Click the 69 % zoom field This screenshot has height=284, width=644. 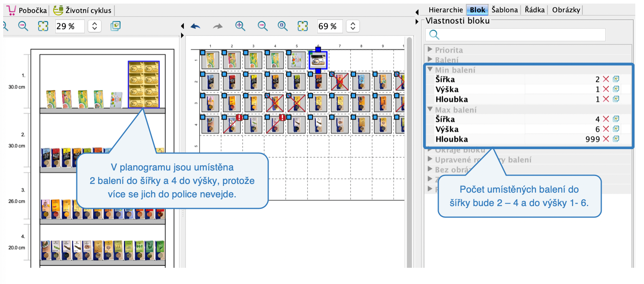330,26
